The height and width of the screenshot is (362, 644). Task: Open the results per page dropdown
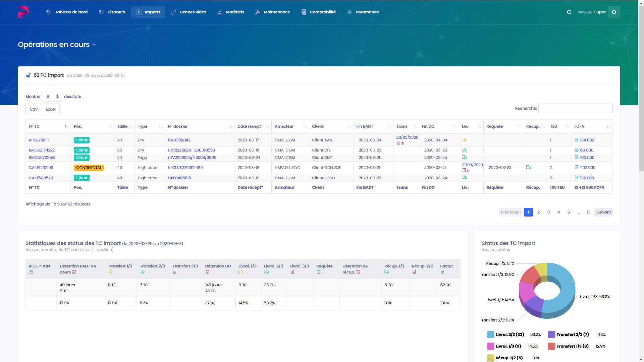pyautogui.click(x=52, y=97)
